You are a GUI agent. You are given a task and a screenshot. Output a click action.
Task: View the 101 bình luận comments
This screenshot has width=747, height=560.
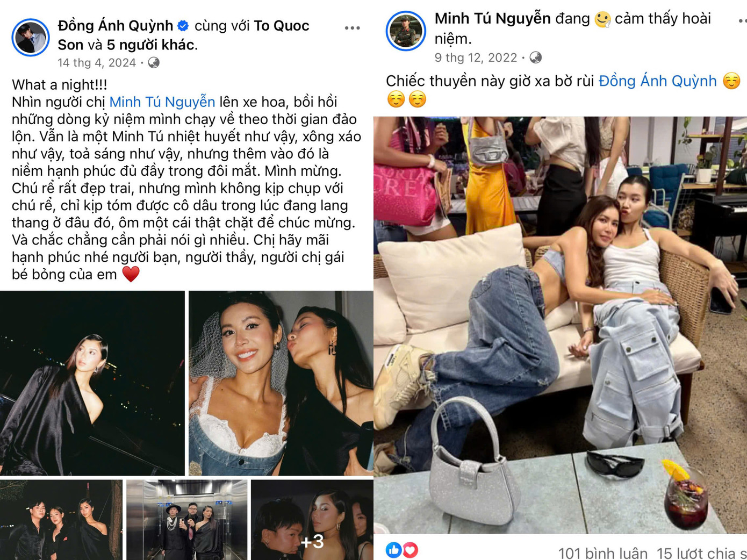coord(603,553)
